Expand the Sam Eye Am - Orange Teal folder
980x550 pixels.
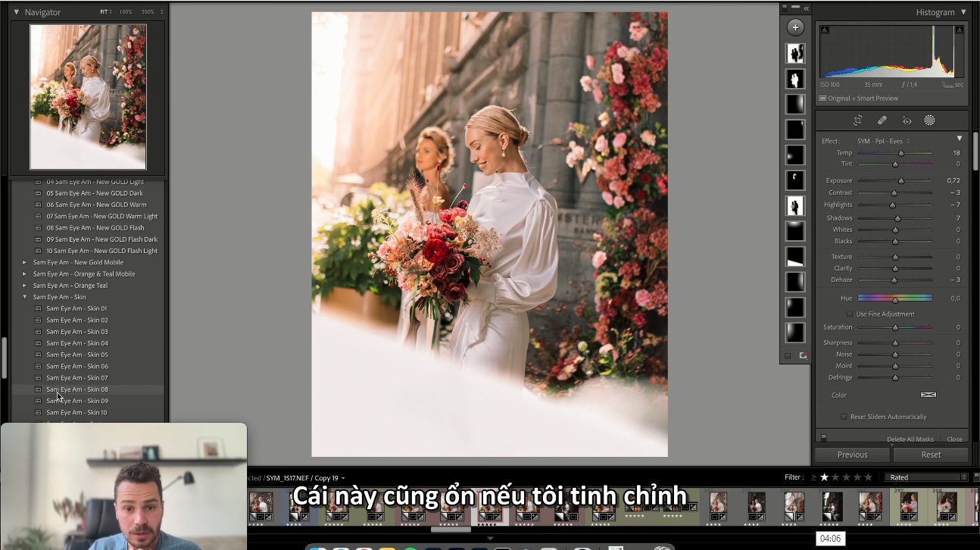tap(25, 286)
